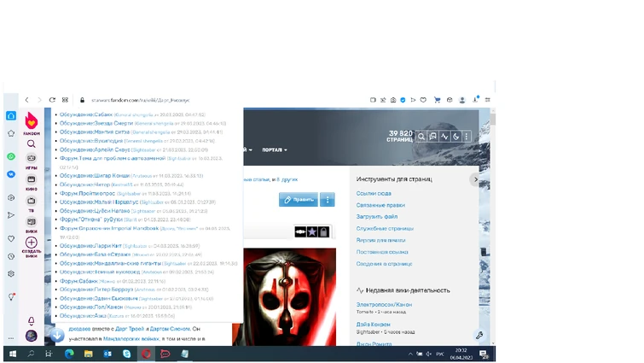Image resolution: width=644 pixels, height=363 pixels.
Task: Open Opera sidebar three-dots menu
Action: [11, 338]
